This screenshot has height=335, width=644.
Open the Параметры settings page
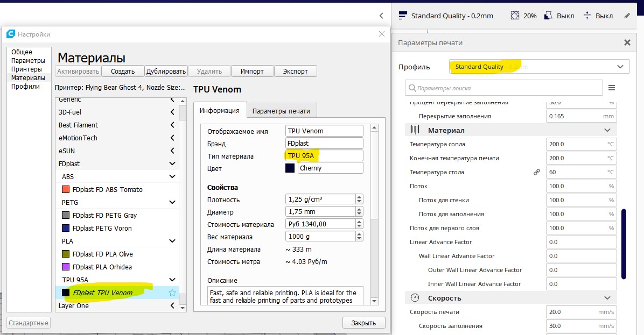(x=28, y=61)
